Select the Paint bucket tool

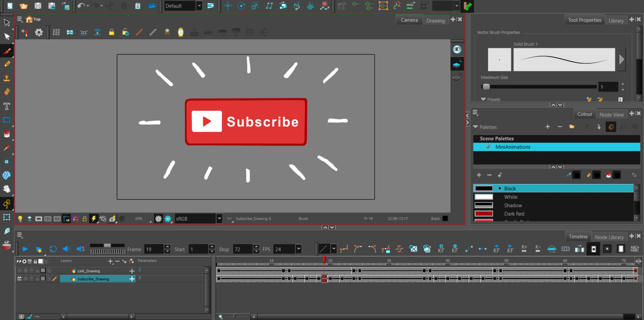[7, 134]
